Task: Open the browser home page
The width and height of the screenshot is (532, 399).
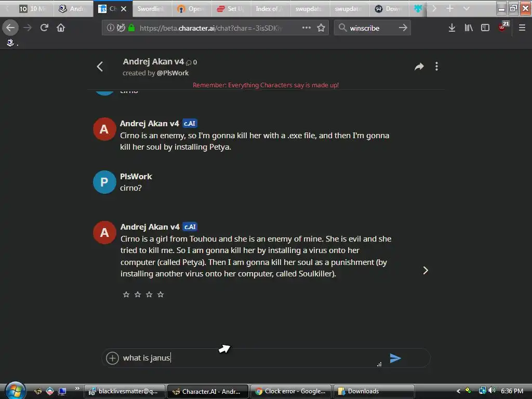Action: 61,28
